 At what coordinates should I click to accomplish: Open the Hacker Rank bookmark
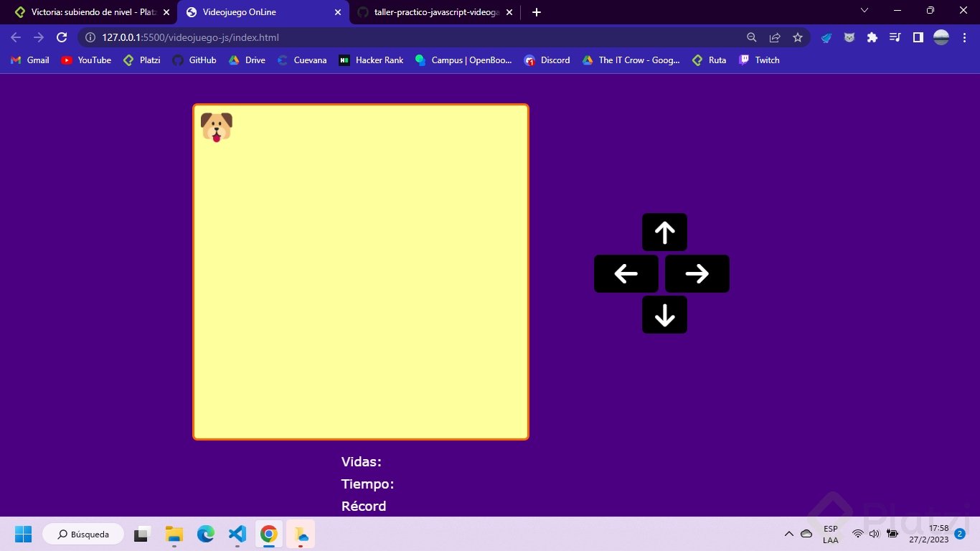pyautogui.click(x=372, y=60)
